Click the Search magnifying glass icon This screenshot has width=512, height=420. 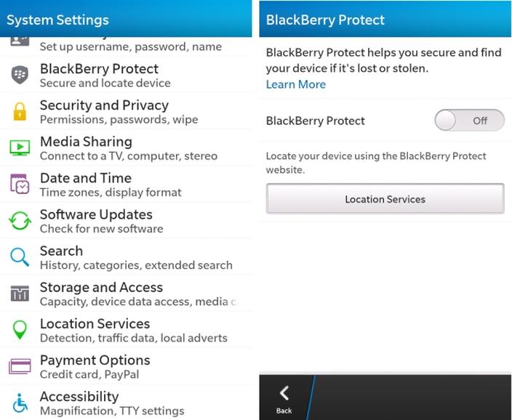click(x=20, y=257)
